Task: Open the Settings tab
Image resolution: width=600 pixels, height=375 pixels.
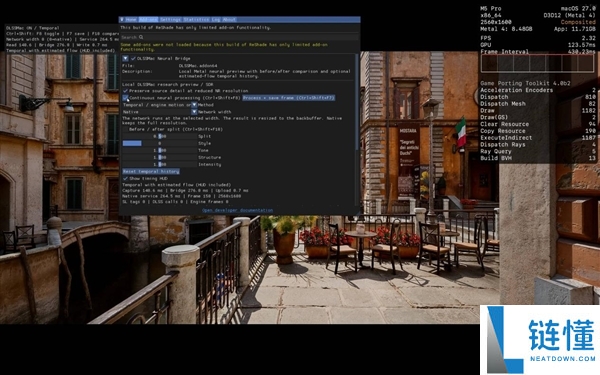Action: (171, 20)
